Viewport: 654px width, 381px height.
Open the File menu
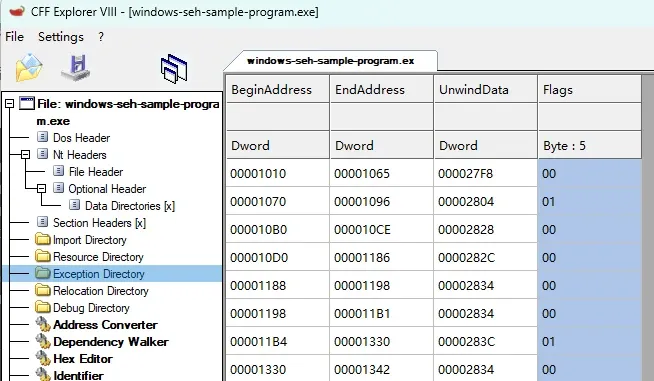pyautogui.click(x=14, y=37)
